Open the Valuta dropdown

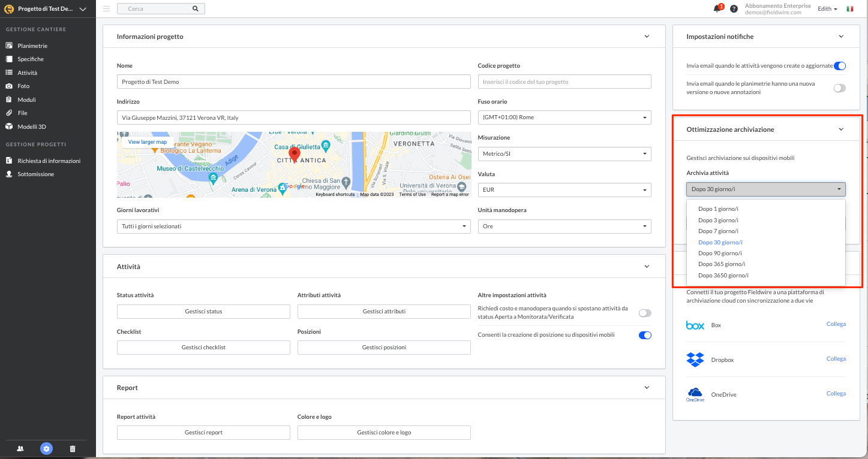pyautogui.click(x=564, y=190)
